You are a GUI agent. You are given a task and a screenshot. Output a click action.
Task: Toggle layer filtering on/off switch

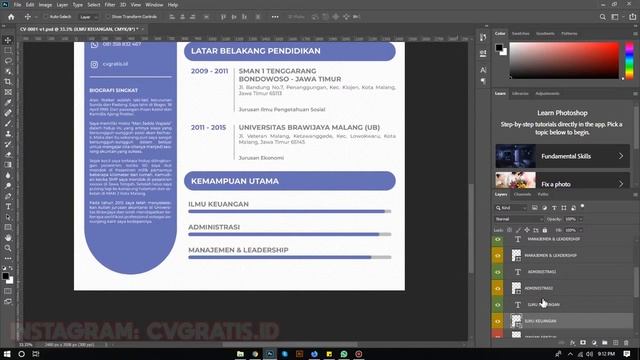(x=582, y=206)
